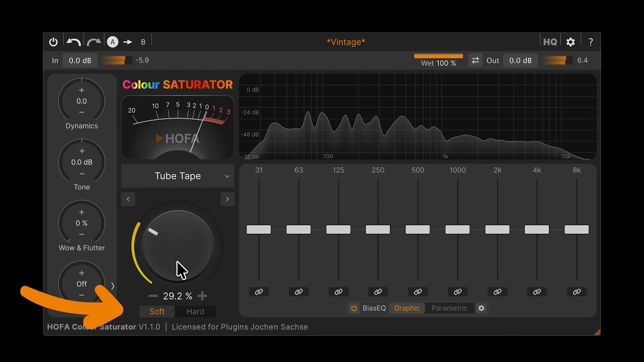Select state A in the top bar
Viewport: 644px width, 362px height.
click(x=112, y=42)
